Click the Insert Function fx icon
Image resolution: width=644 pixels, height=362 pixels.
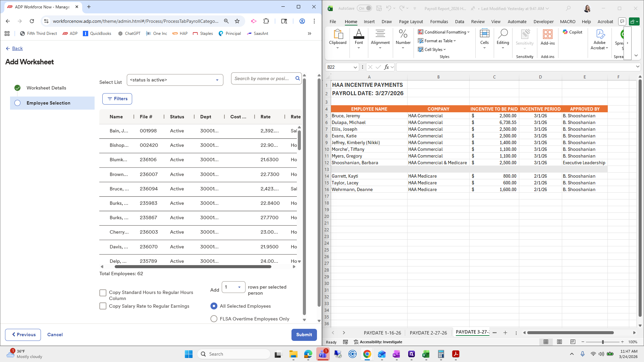click(x=386, y=67)
